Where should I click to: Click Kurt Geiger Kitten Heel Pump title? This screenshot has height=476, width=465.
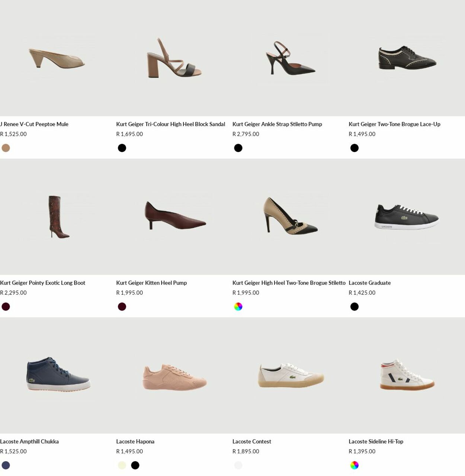tap(151, 283)
